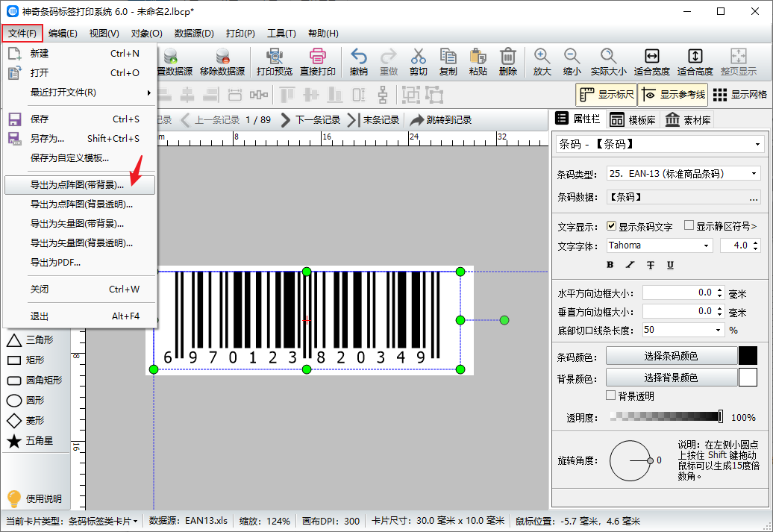Select the Circle (圆形) shape tool
Image resolution: width=773 pixels, height=532 pixels.
(25, 401)
